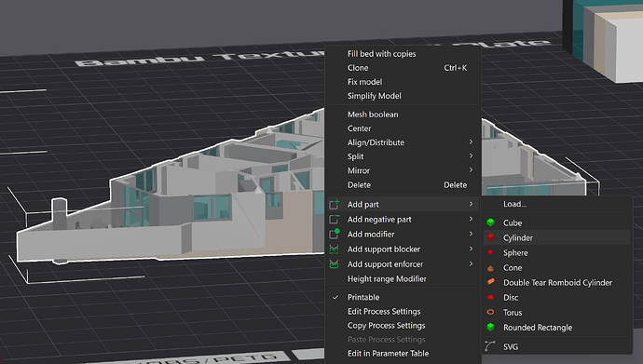Click the Add part icon
The height and width of the screenshot is (364, 643).
[x=335, y=204]
